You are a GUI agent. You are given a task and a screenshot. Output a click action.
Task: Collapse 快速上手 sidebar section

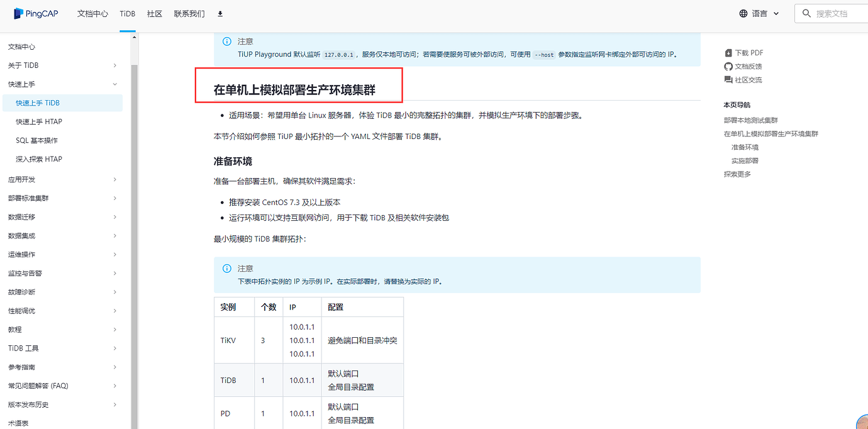(x=114, y=84)
